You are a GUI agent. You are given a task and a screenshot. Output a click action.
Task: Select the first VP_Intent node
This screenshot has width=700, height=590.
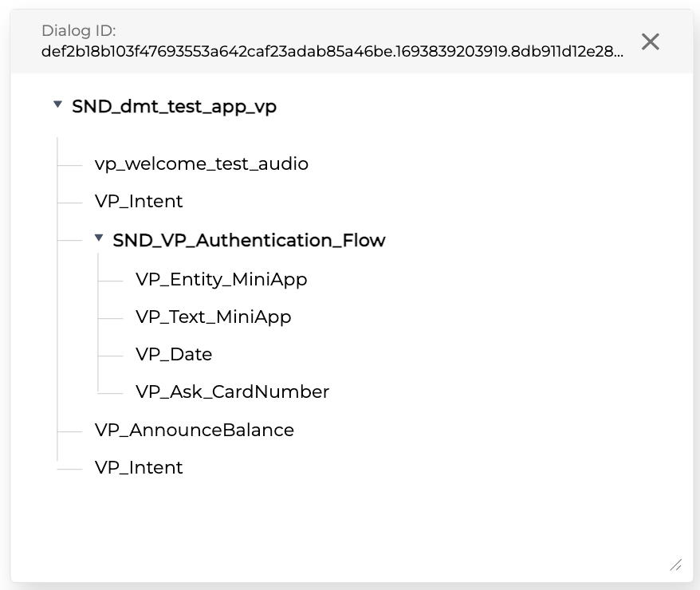pos(138,201)
